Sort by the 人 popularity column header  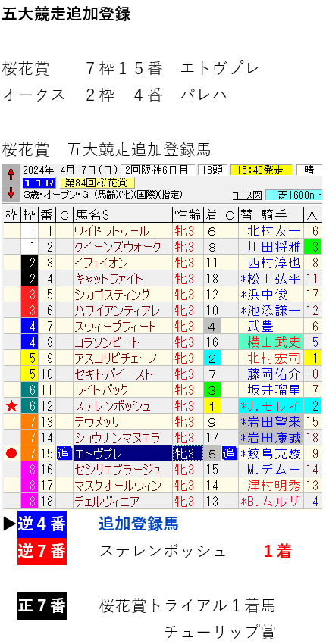point(312,214)
